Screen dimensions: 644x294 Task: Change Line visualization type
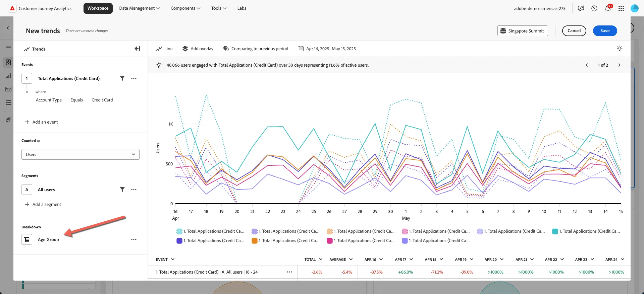(x=164, y=49)
